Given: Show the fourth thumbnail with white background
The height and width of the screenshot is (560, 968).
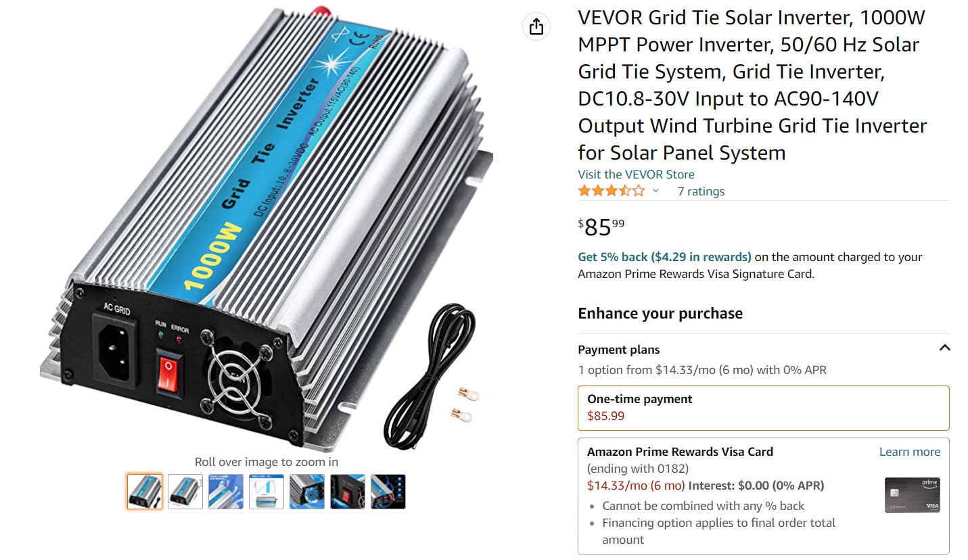Looking at the screenshot, I should click(267, 492).
